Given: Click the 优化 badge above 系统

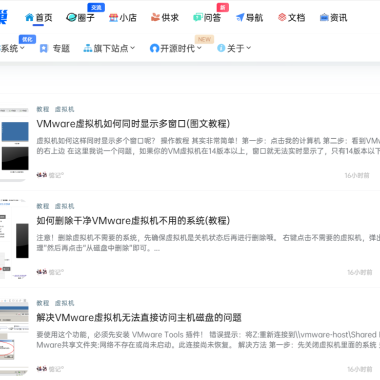Looking at the screenshot, I should (x=27, y=39).
